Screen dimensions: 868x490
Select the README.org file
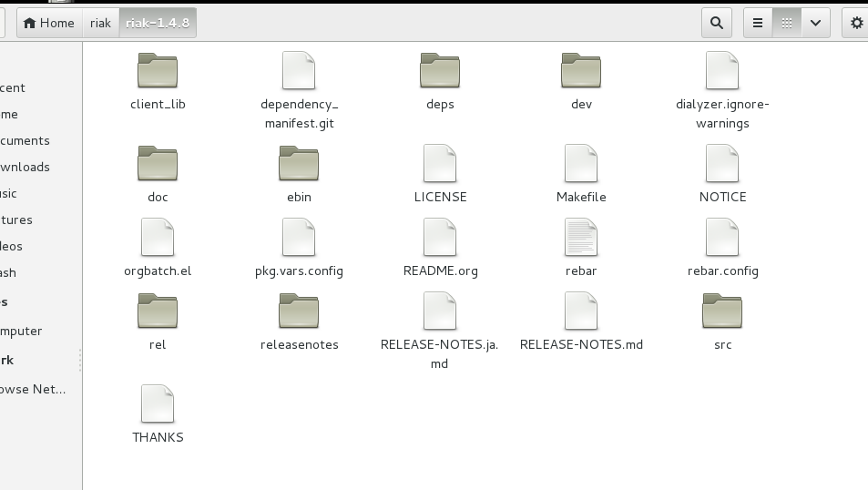pyautogui.click(x=440, y=237)
